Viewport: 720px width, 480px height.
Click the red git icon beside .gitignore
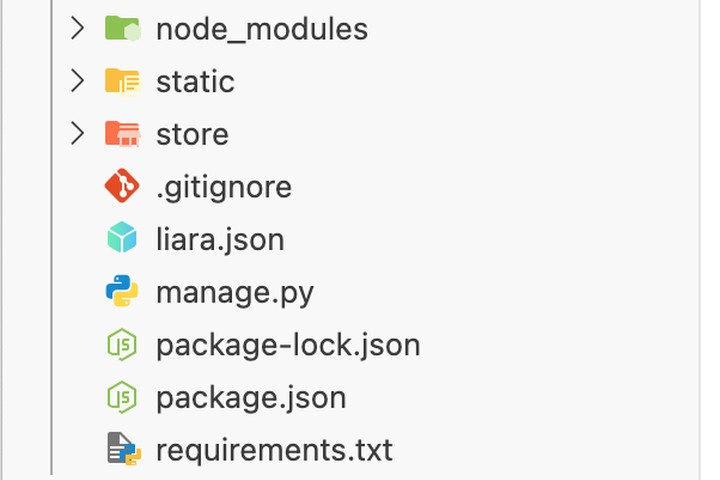tap(122, 186)
